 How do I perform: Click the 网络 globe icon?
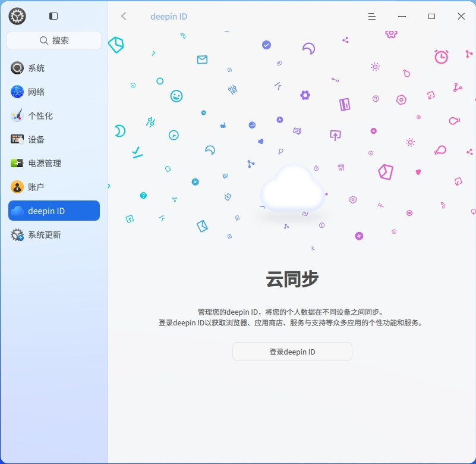(17, 92)
